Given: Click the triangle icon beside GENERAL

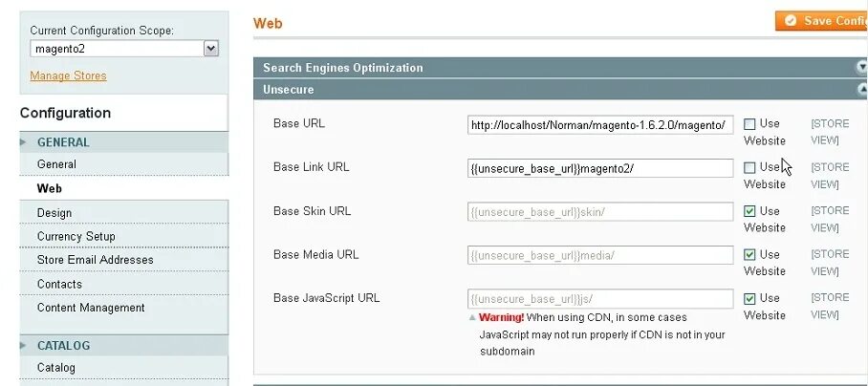Looking at the screenshot, I should coord(23,142).
